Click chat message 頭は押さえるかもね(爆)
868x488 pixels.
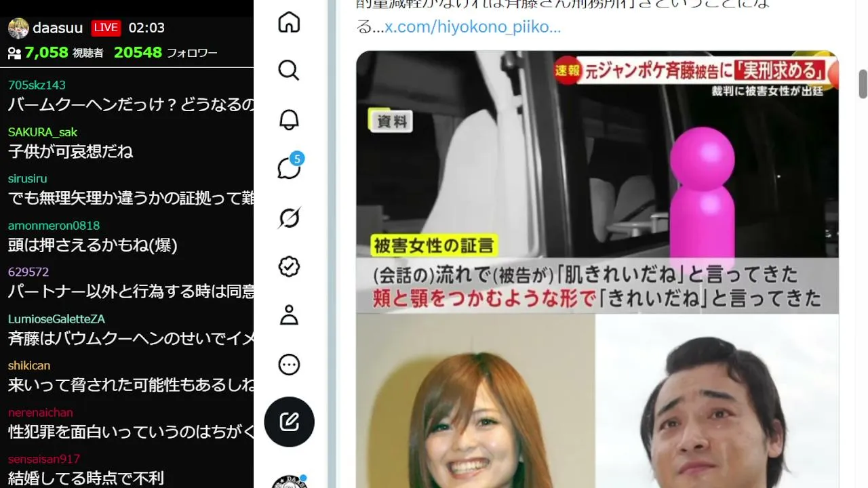tap(93, 245)
